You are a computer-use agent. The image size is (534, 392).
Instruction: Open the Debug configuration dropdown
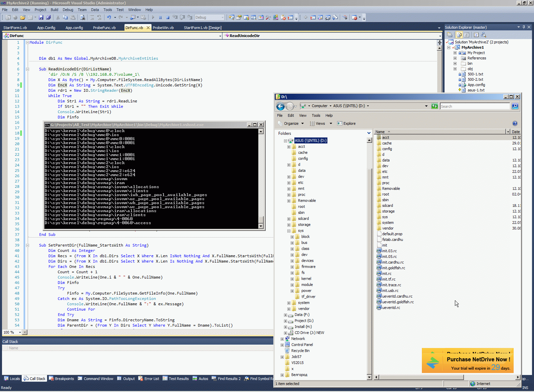coord(223,17)
